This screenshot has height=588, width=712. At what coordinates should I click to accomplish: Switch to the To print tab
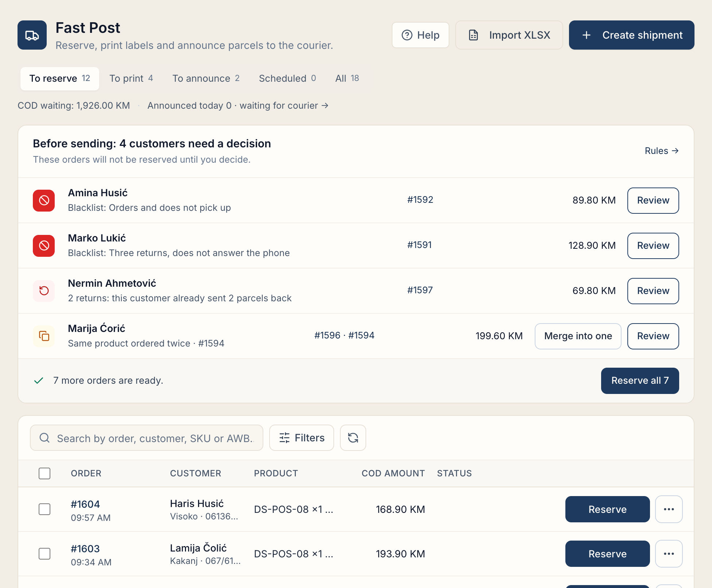pyautogui.click(x=131, y=78)
